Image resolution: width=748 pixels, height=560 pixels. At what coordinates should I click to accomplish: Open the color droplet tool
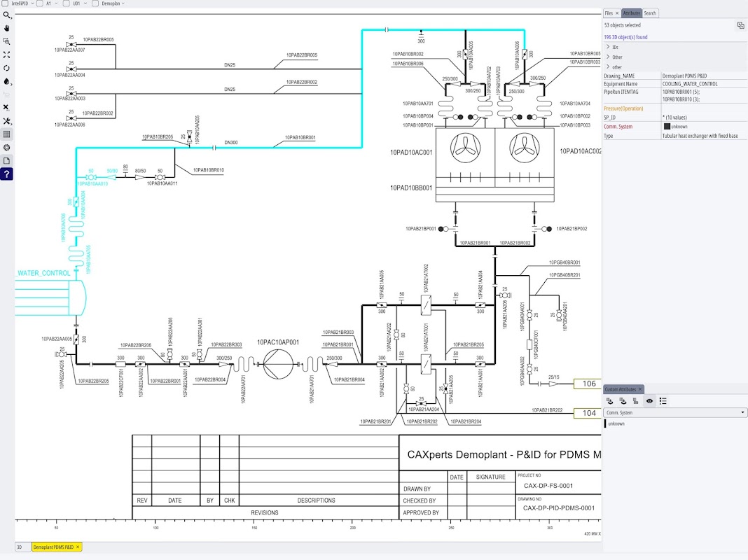(7, 81)
